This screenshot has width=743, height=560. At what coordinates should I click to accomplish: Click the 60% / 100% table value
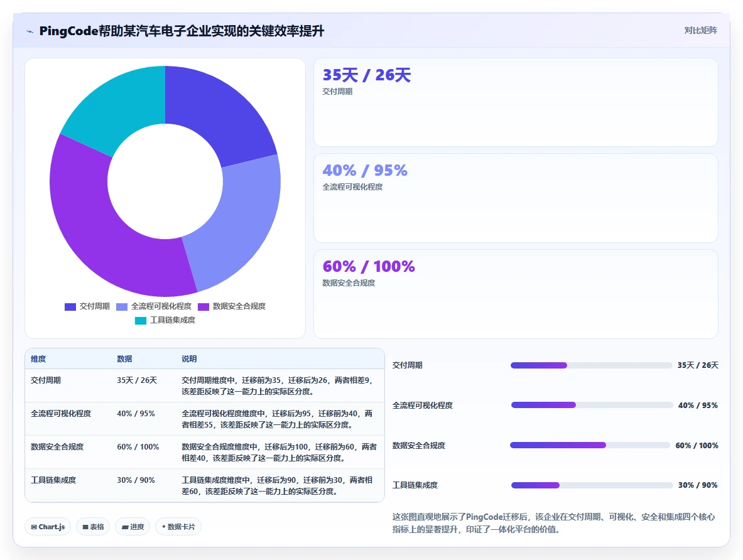pyautogui.click(x=138, y=446)
